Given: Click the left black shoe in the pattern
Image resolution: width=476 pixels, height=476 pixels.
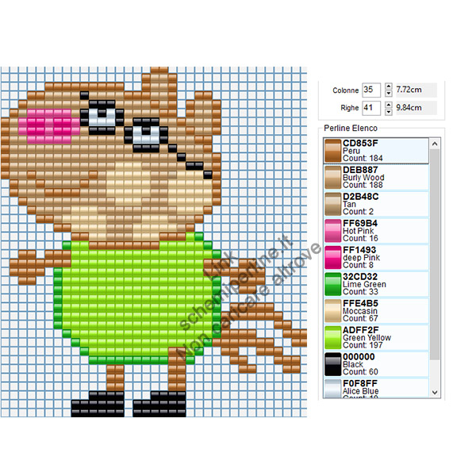Looking at the screenshot, I should pyautogui.click(x=98, y=404).
